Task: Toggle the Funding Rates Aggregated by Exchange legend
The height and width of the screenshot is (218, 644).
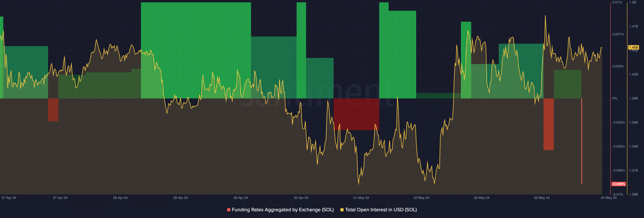Action: click(280, 210)
